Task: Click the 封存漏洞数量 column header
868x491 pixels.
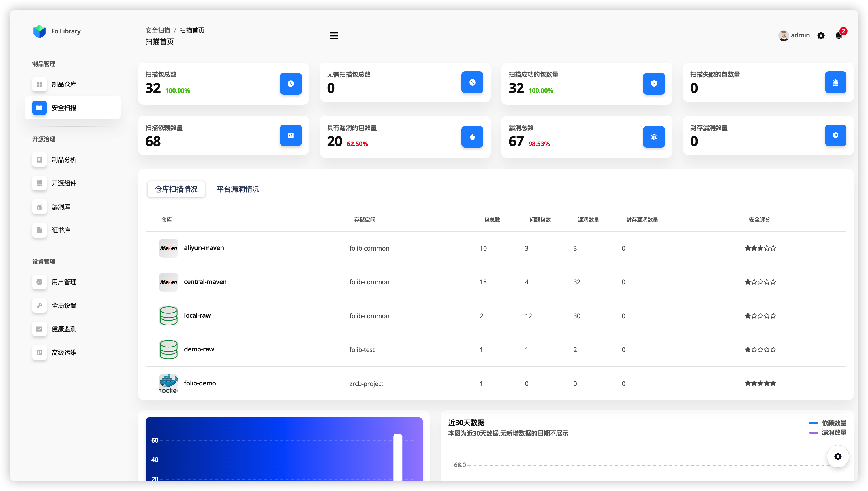Action: point(642,220)
